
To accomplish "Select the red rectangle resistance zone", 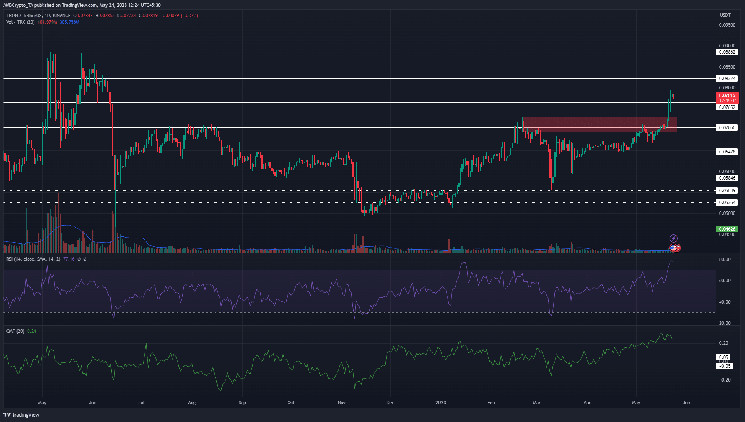I will (598, 124).
